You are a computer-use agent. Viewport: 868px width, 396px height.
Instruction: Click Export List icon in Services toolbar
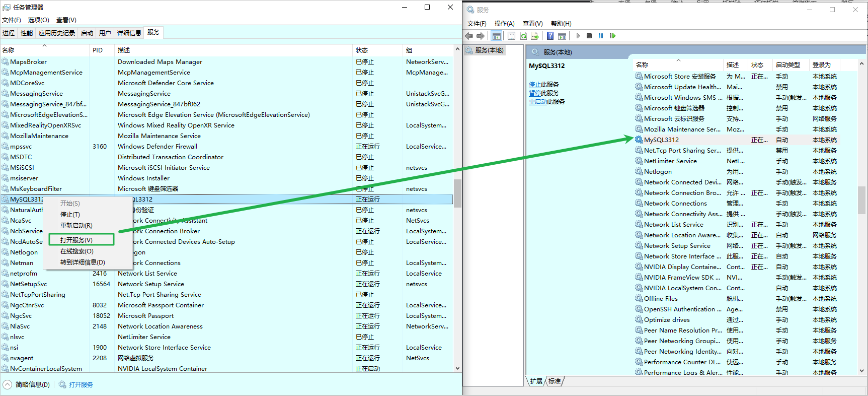(x=534, y=36)
